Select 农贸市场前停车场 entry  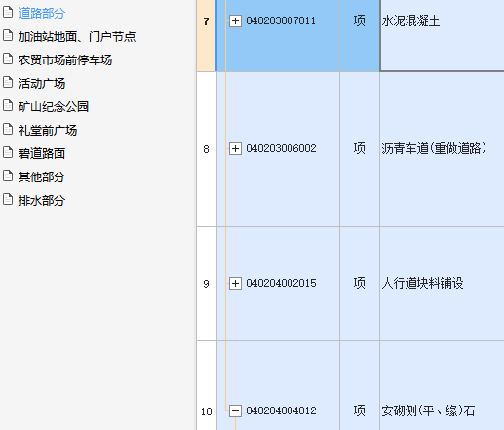click(x=65, y=59)
